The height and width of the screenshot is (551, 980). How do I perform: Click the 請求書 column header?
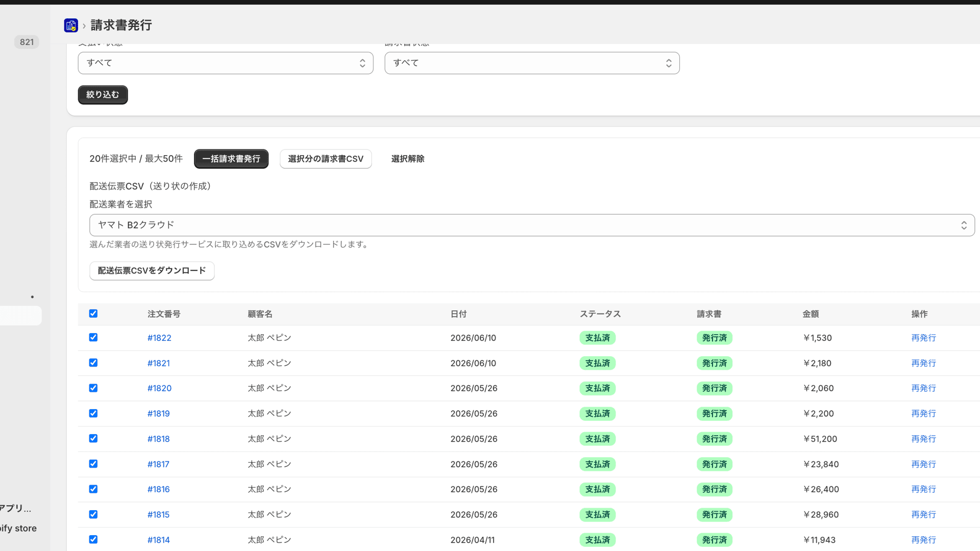pyautogui.click(x=709, y=314)
